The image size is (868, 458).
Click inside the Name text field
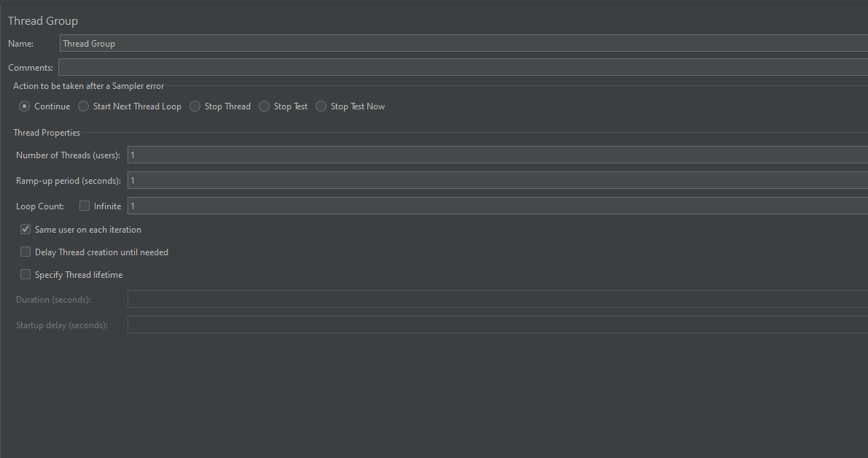pos(292,43)
